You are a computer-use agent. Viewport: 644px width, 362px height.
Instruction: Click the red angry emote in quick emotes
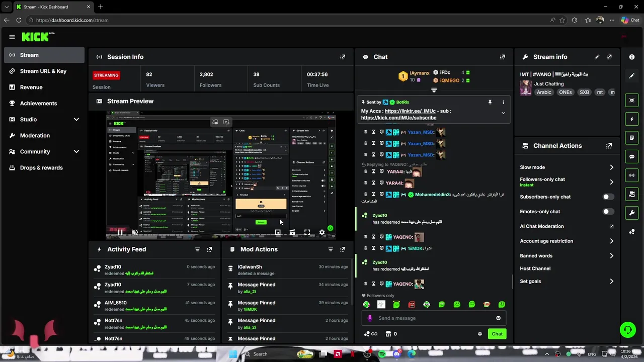pyautogui.click(x=412, y=305)
